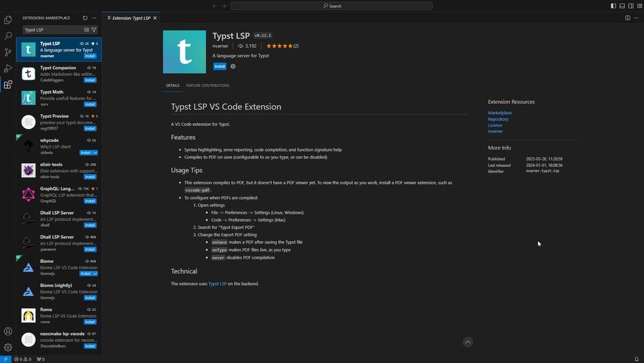Open Manage gear in activity bar

coord(8,348)
